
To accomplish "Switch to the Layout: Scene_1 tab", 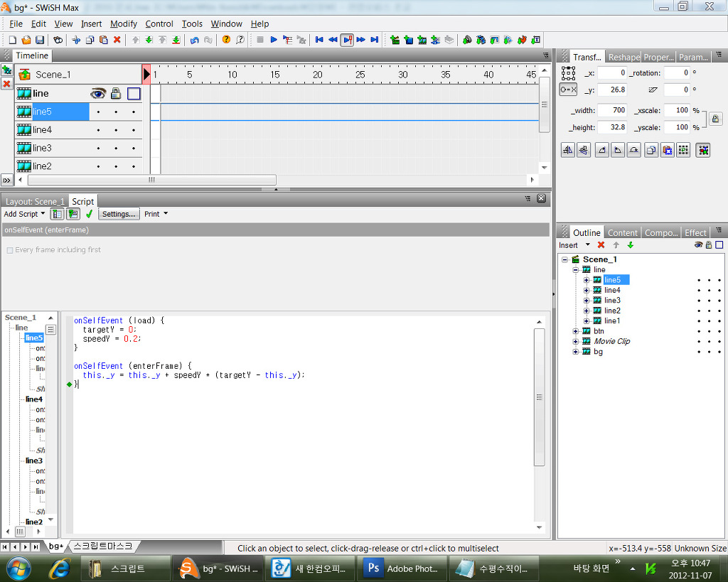I will pos(35,201).
